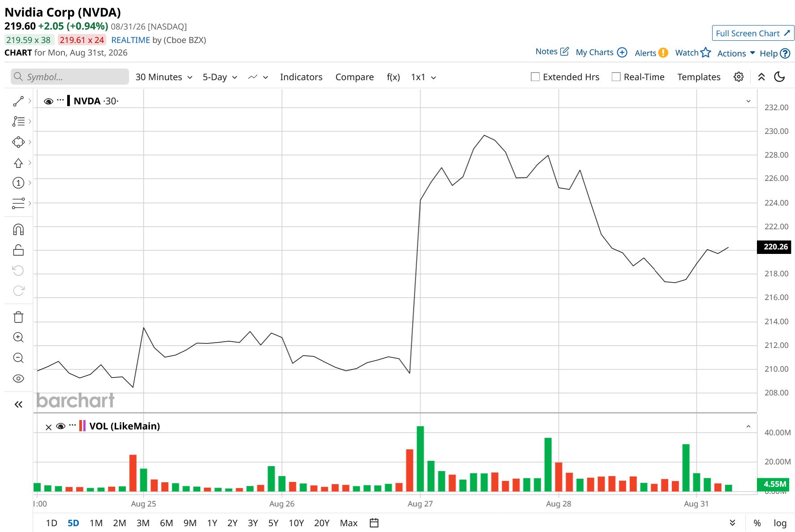Open the calendar date range icon
This screenshot has height=532, width=795.
click(374, 523)
